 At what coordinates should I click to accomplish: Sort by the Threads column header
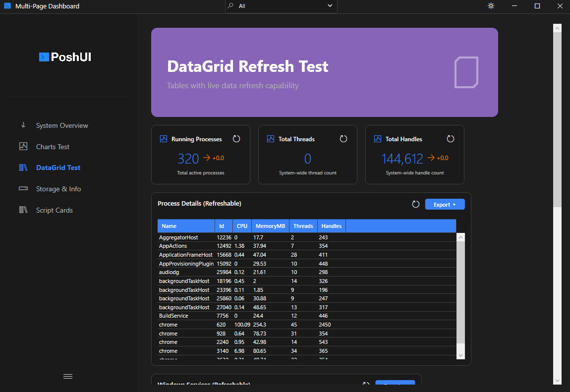303,226
